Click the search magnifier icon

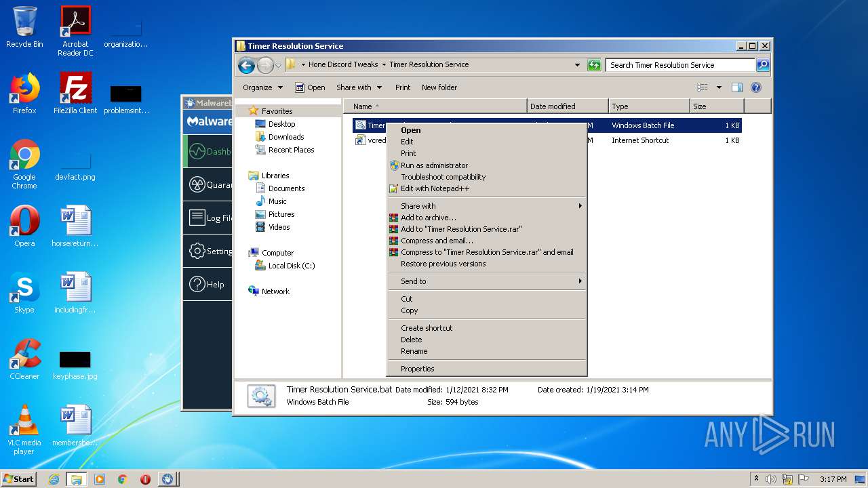tap(763, 65)
